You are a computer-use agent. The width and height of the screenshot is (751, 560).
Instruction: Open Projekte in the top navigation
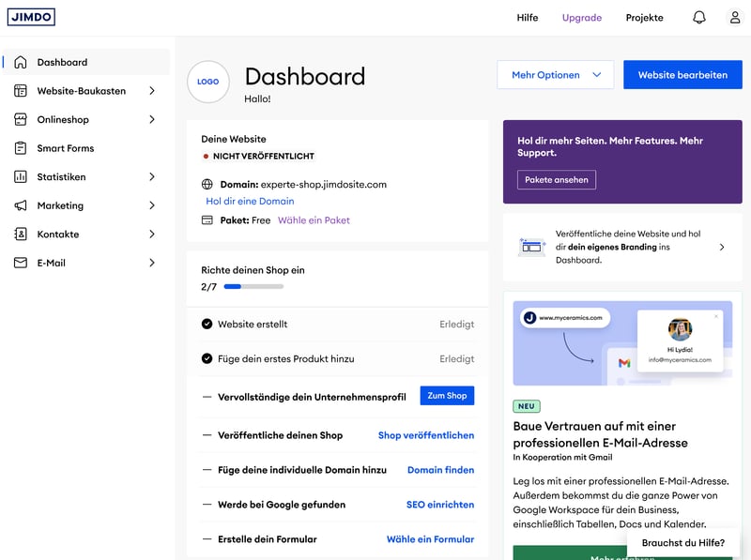pyautogui.click(x=644, y=18)
